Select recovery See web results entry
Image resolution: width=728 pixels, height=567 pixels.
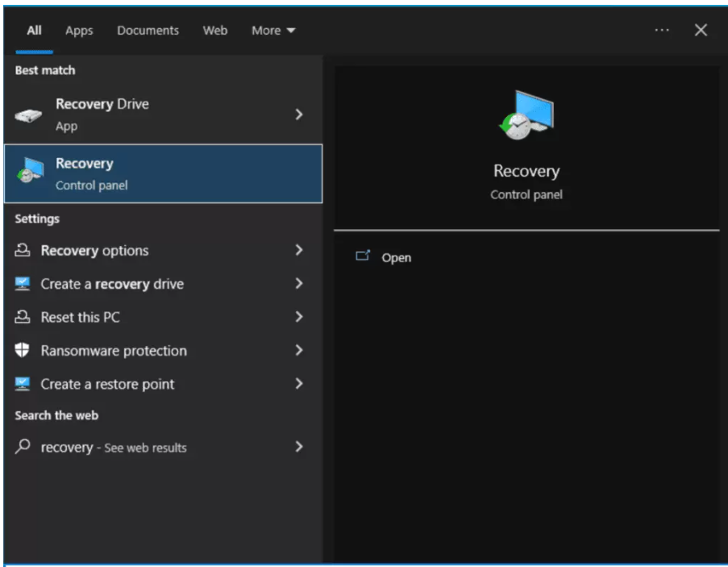[x=113, y=447]
